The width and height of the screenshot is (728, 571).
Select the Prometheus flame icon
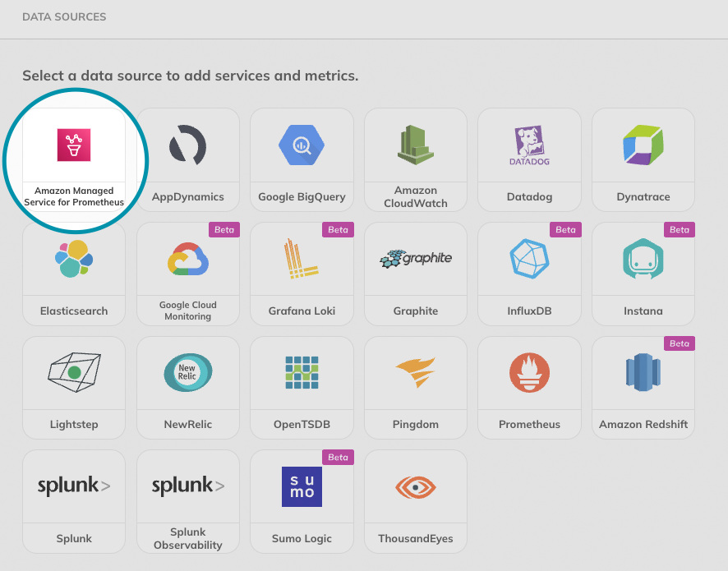coord(529,372)
